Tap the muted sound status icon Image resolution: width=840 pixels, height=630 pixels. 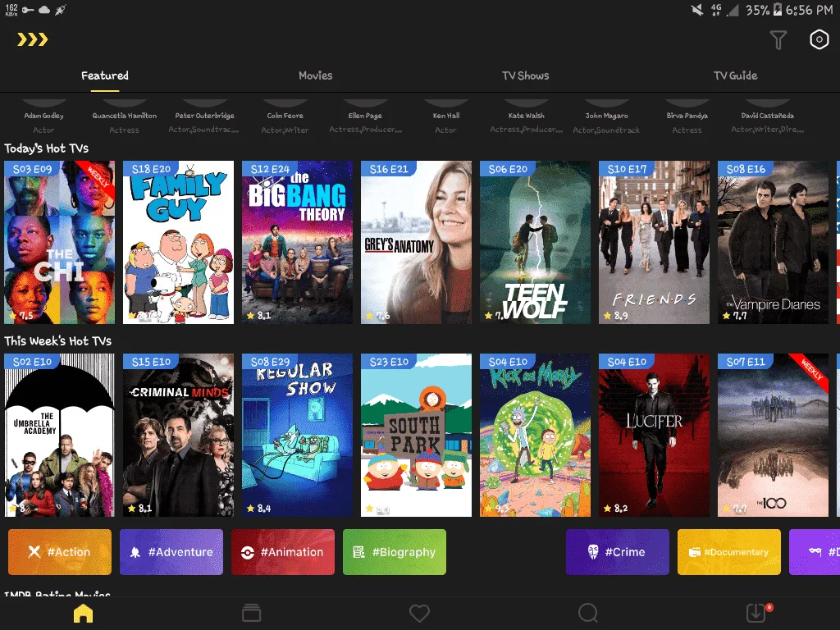tap(696, 10)
